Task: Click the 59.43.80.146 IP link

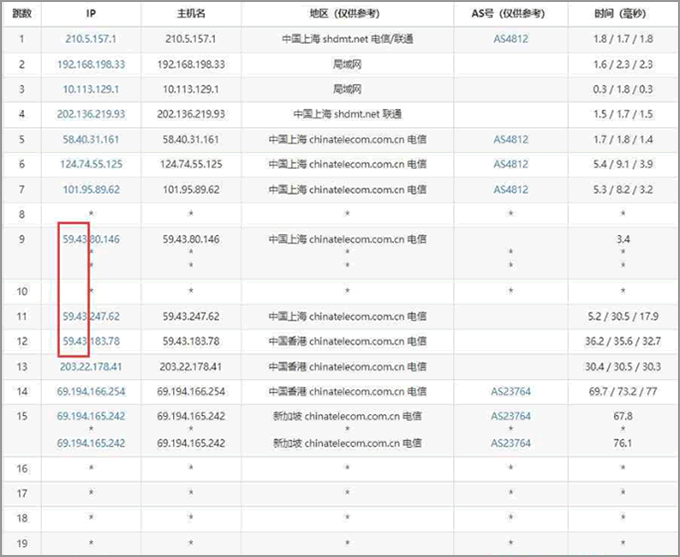Action: click(x=91, y=239)
